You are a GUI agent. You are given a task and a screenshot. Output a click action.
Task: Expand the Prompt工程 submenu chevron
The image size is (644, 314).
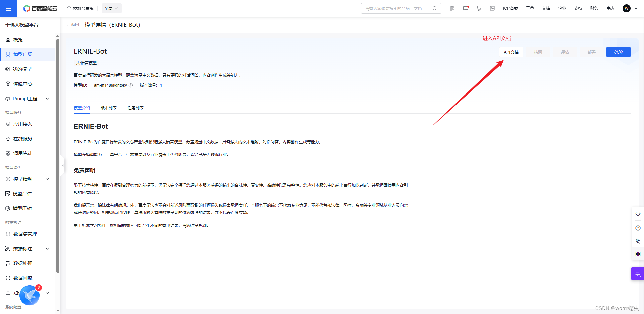(47, 99)
